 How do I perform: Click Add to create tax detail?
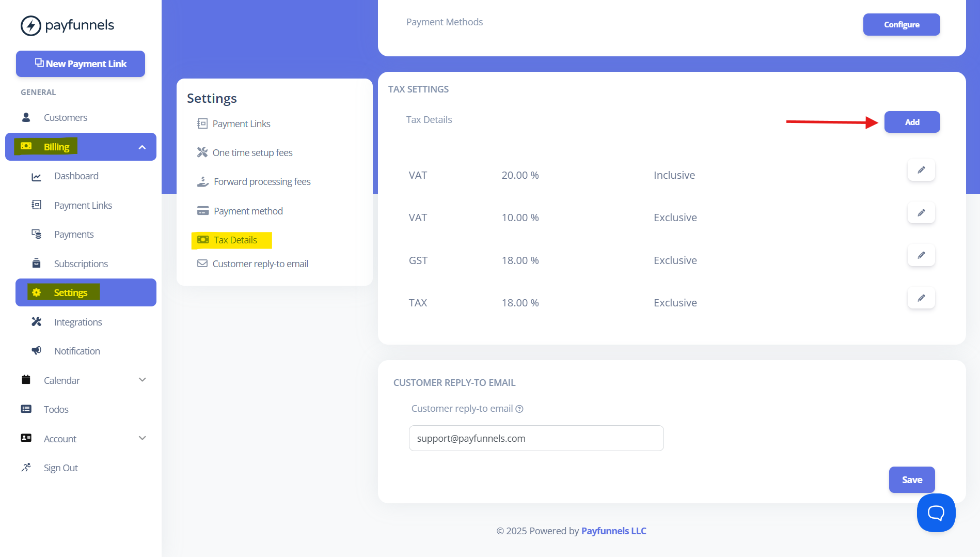[912, 122]
